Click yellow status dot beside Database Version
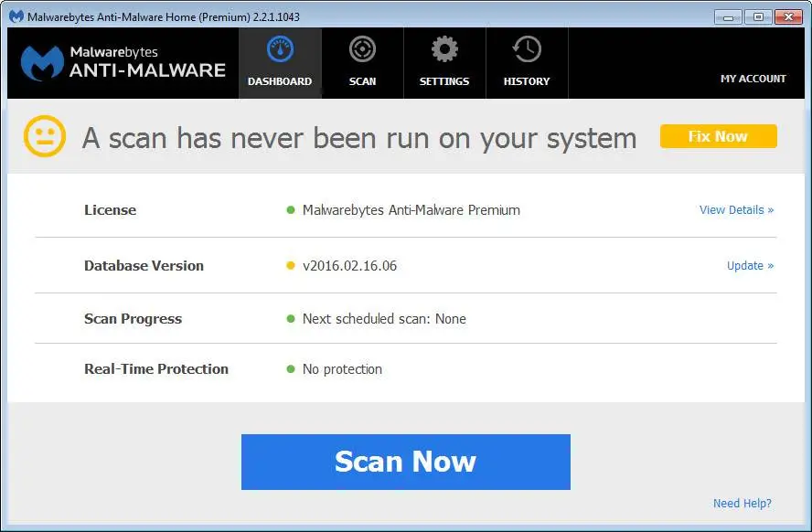Image resolution: width=812 pixels, height=532 pixels. click(x=291, y=265)
